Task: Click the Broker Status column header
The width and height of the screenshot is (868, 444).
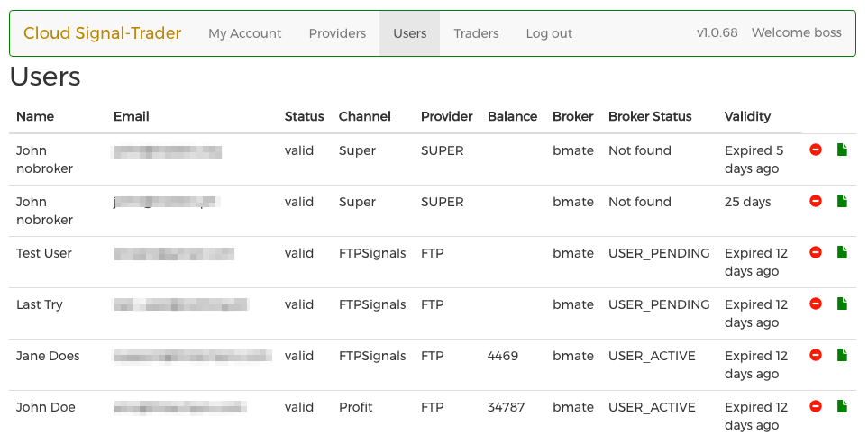Action: coord(650,116)
